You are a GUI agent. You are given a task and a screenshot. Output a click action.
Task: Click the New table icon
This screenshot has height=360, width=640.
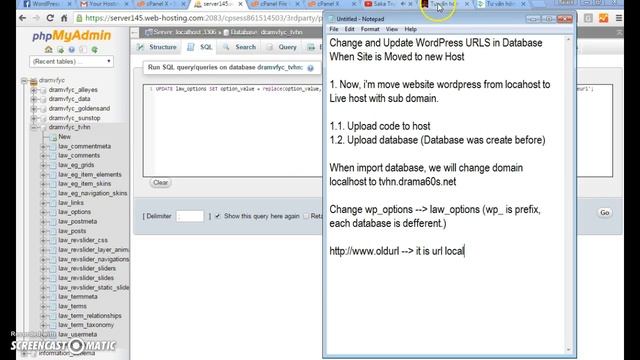point(53,137)
